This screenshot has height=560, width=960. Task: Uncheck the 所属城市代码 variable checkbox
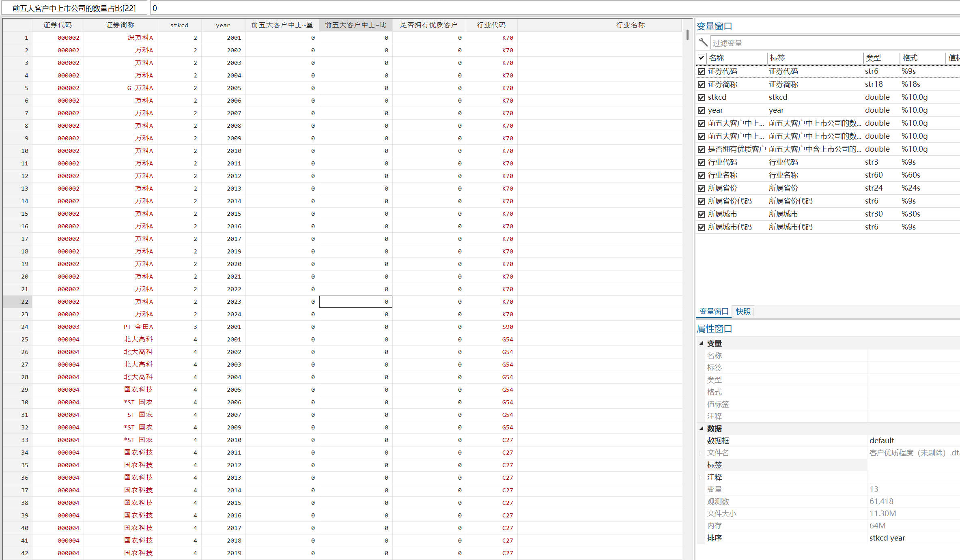tap(701, 227)
